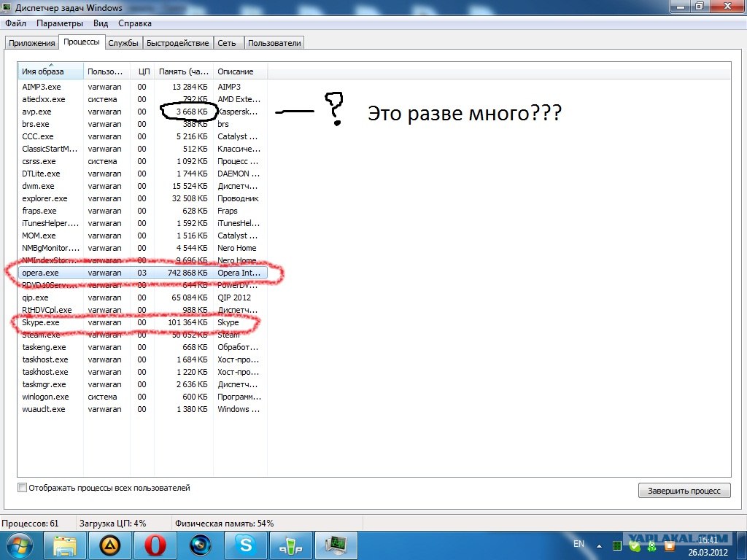Switch to the Процессы tab
This screenshot has width=747, height=560.
tap(82, 42)
